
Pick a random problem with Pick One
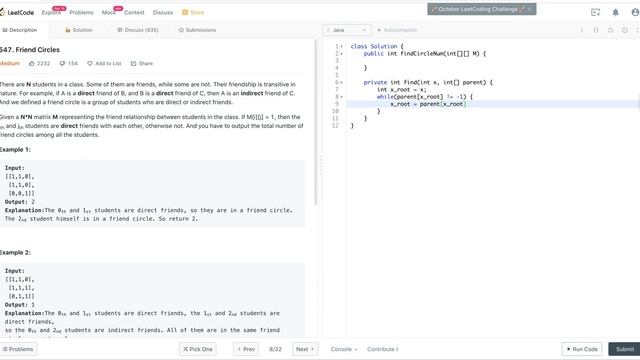(198, 349)
